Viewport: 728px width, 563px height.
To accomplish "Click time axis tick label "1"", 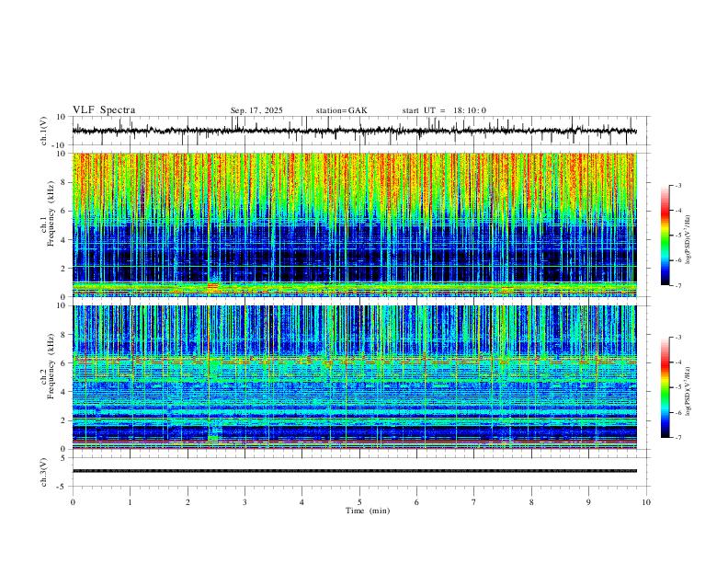I will click(130, 502).
